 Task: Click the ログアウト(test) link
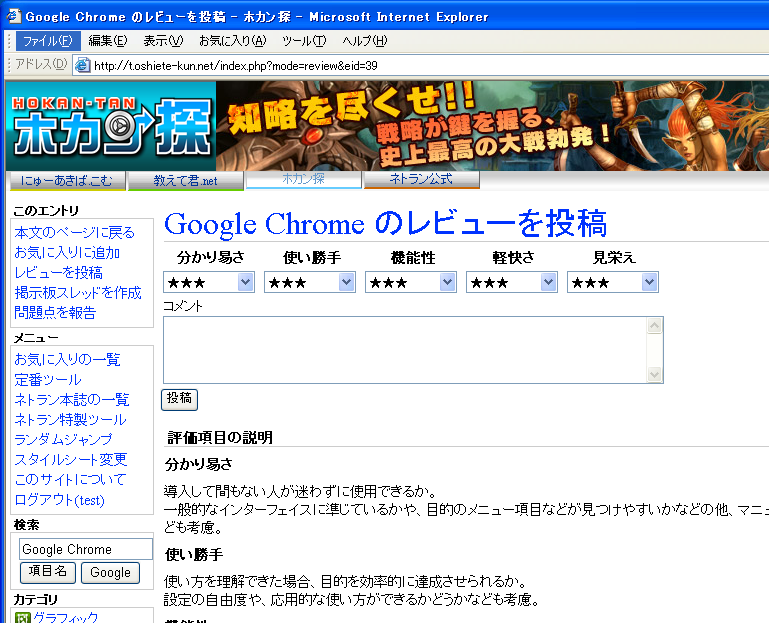click(x=59, y=500)
